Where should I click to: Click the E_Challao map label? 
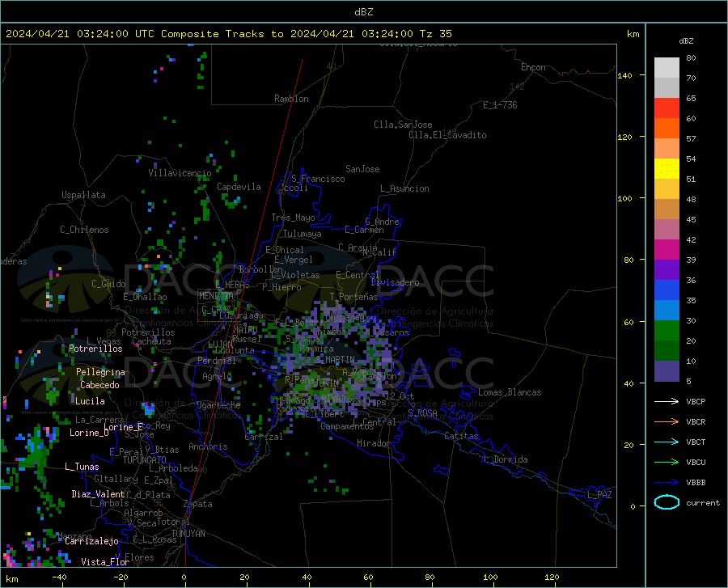click(x=145, y=297)
